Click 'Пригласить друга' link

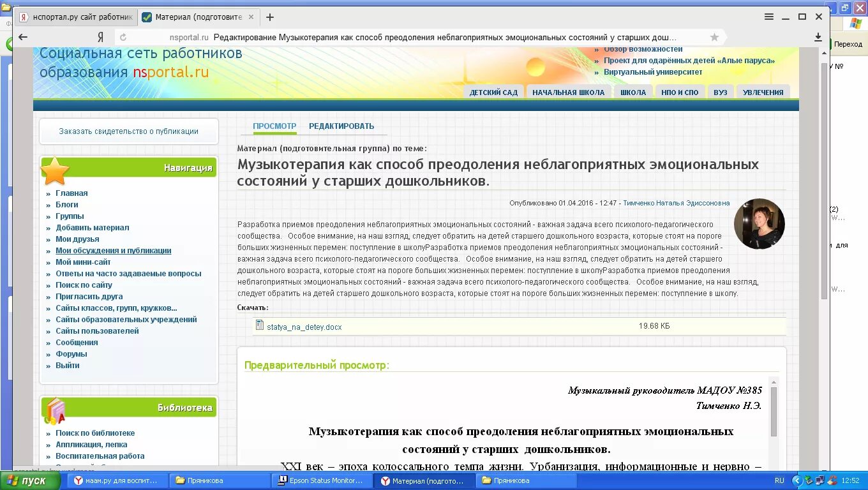(x=89, y=297)
